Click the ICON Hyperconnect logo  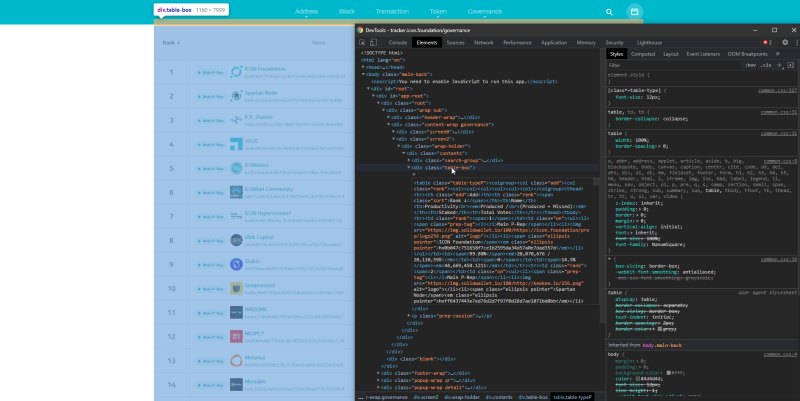click(x=236, y=216)
